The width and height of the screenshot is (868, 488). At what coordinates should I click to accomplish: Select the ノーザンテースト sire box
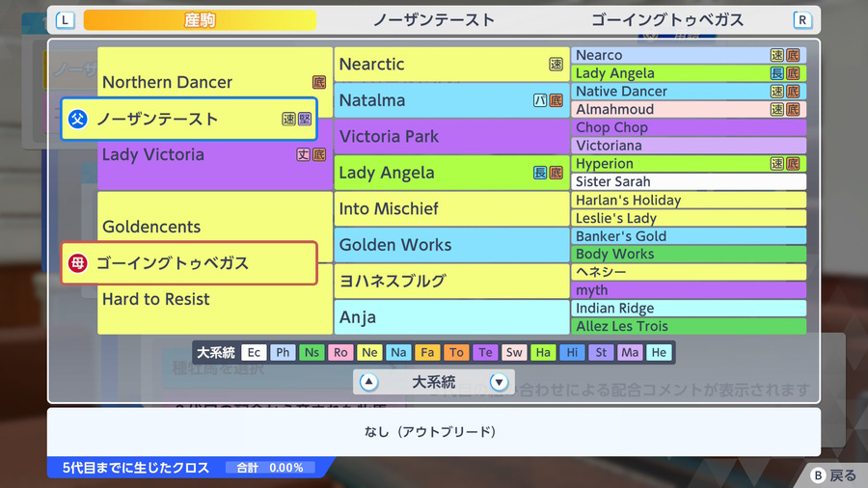[x=189, y=119]
